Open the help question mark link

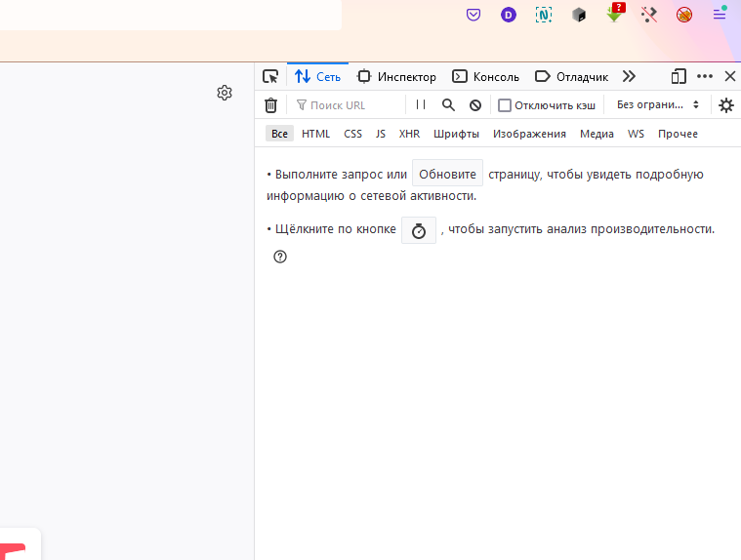(280, 257)
